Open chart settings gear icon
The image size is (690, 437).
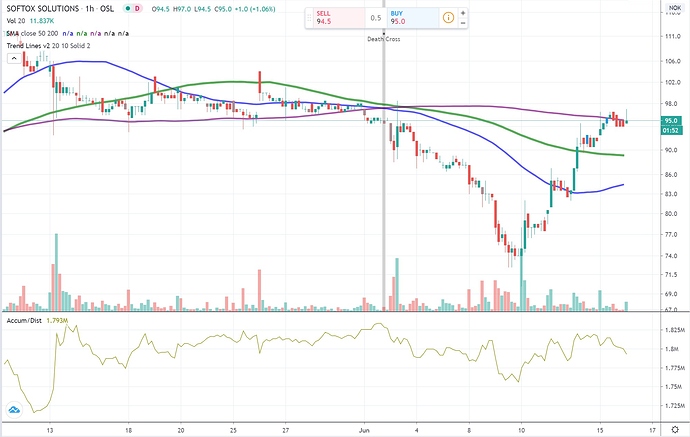(675, 430)
